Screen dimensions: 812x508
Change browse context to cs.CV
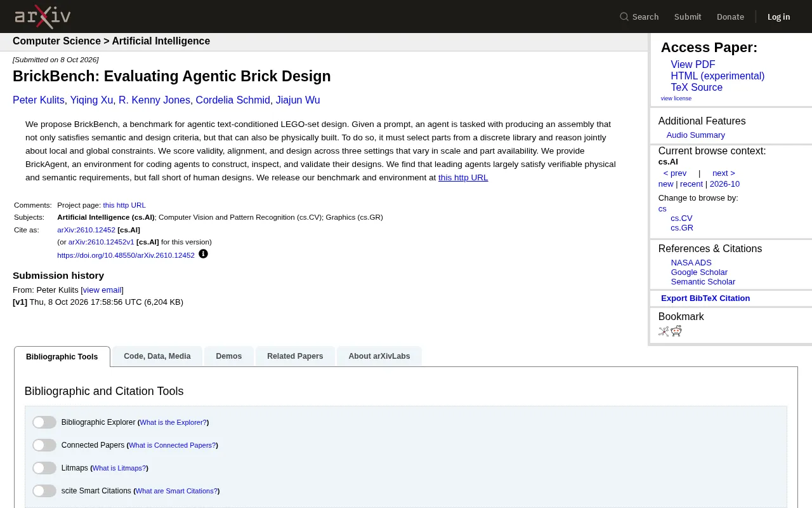(x=681, y=218)
